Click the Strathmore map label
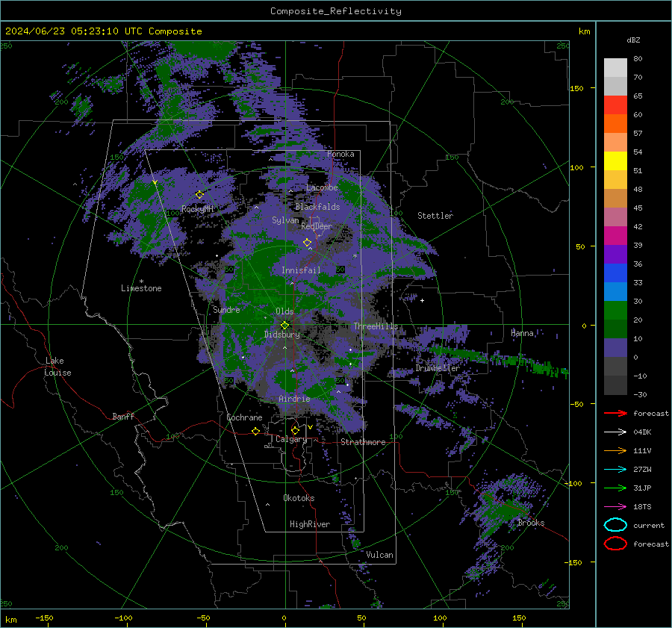The height and width of the screenshot is (628, 672). click(363, 442)
